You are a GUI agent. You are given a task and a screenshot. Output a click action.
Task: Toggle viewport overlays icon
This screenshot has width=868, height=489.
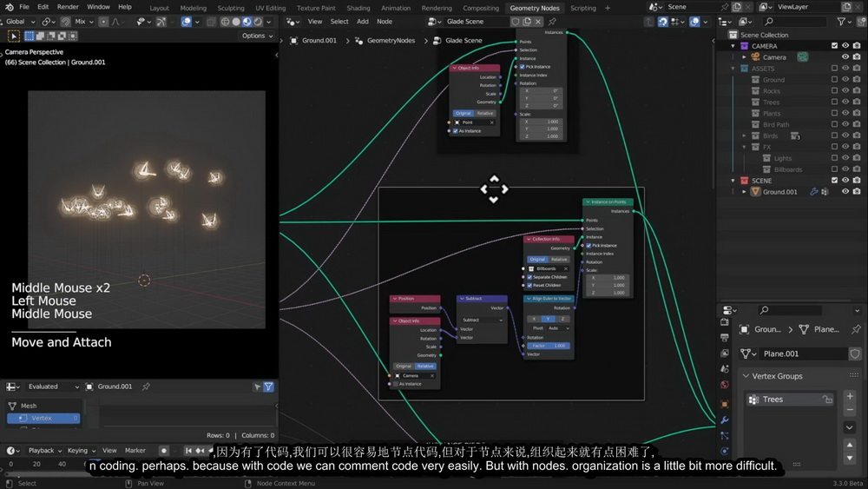click(x=187, y=22)
